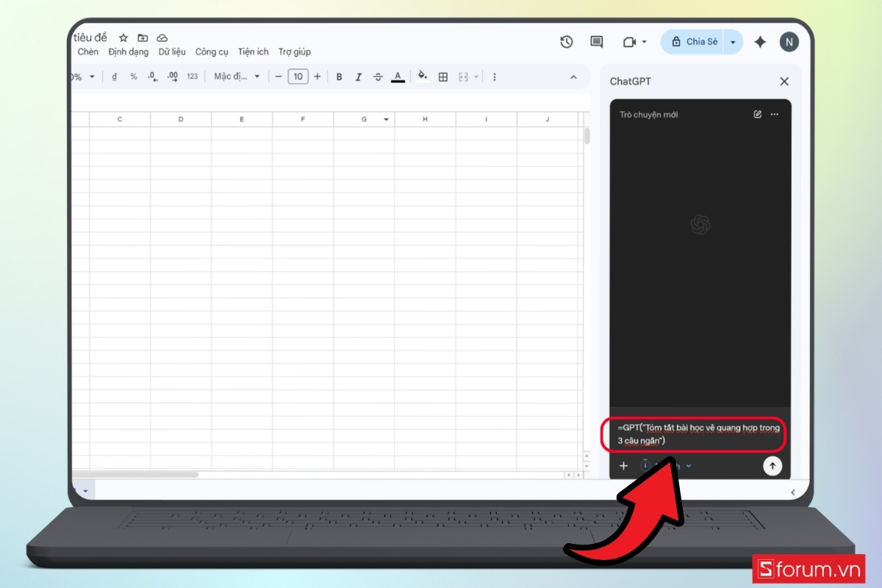Open the comments panel icon
882x588 pixels.
tap(597, 42)
